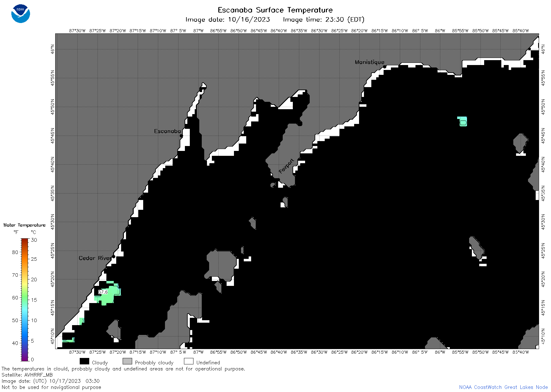Click the Probably cloudy legend label

coord(154,363)
